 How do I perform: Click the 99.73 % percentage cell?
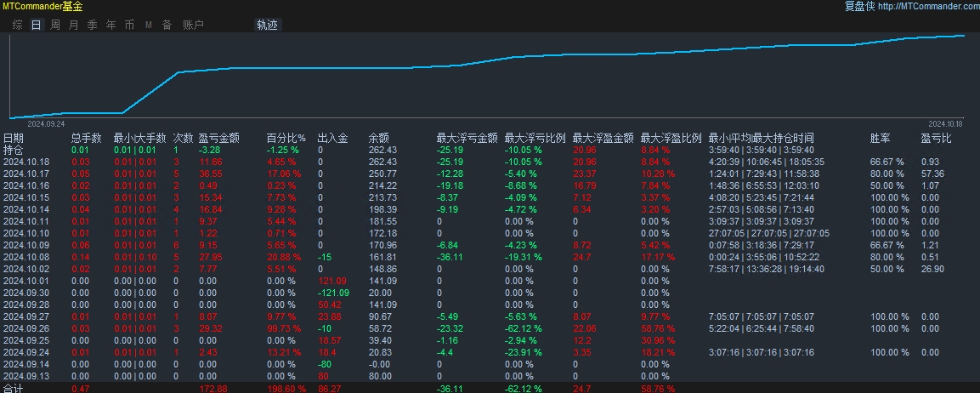pos(284,328)
